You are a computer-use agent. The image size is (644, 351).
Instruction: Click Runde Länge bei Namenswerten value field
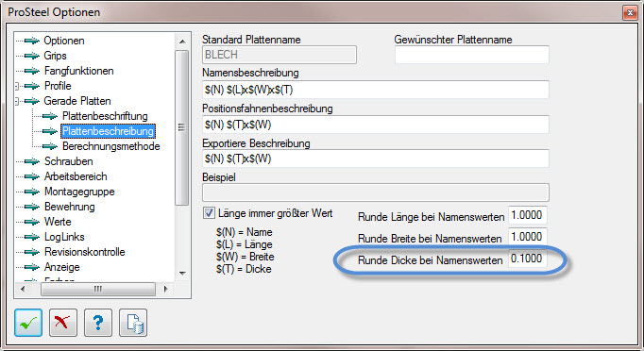pyautogui.click(x=528, y=215)
